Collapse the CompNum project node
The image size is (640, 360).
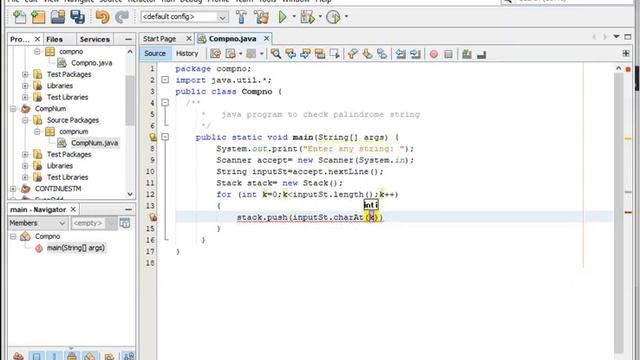tap(13, 109)
